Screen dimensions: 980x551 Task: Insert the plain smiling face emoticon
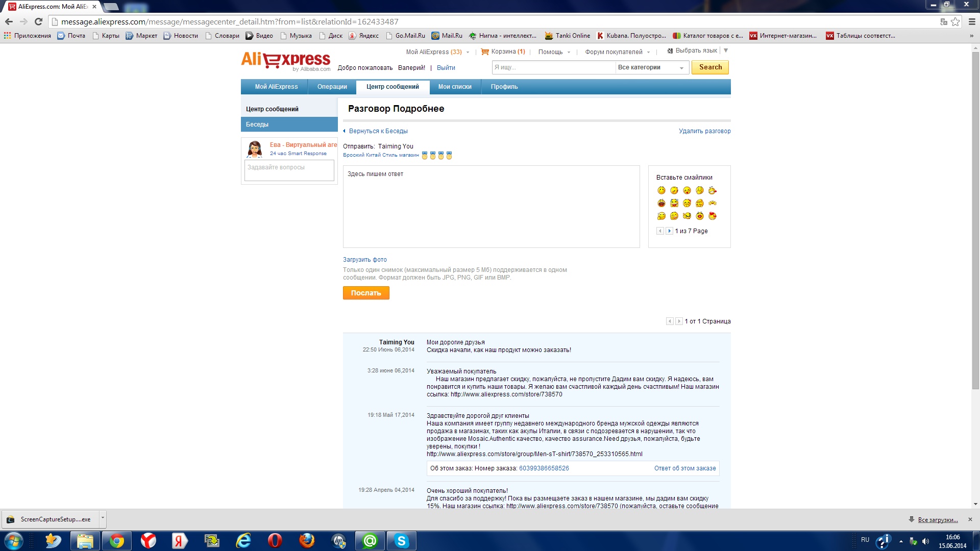(661, 190)
